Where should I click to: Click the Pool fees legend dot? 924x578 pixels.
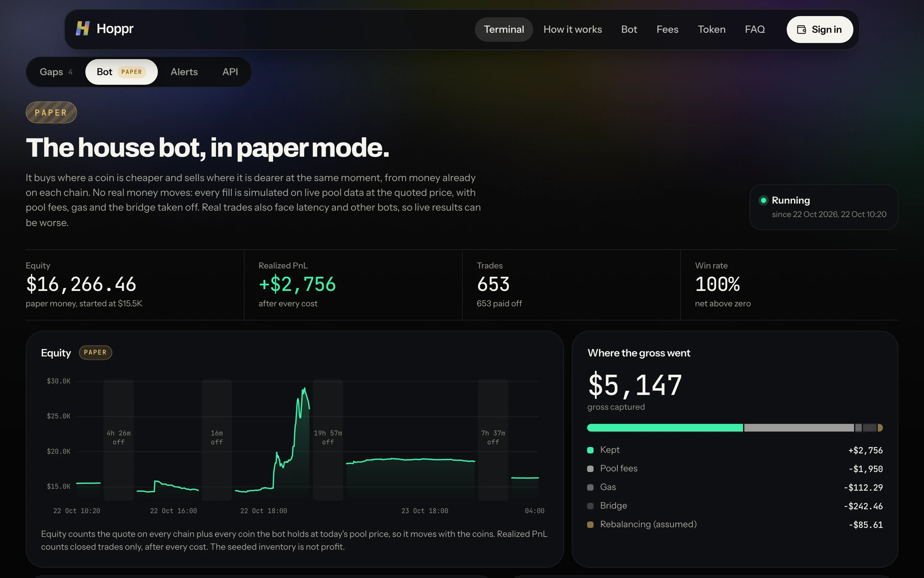[590, 469]
